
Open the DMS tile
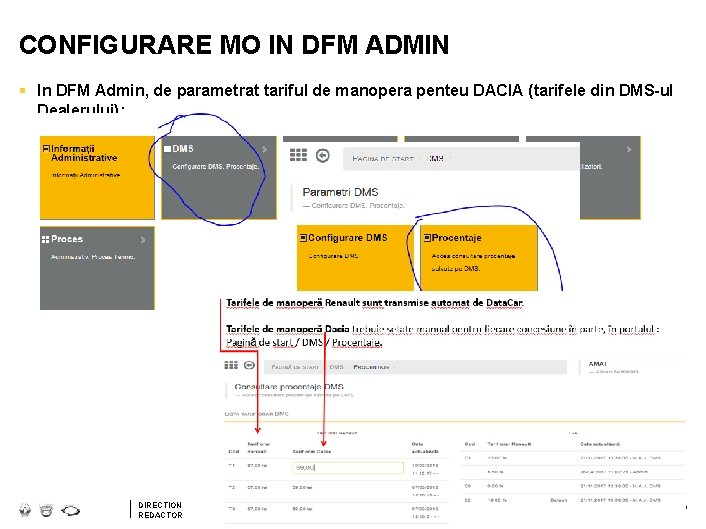(x=219, y=178)
